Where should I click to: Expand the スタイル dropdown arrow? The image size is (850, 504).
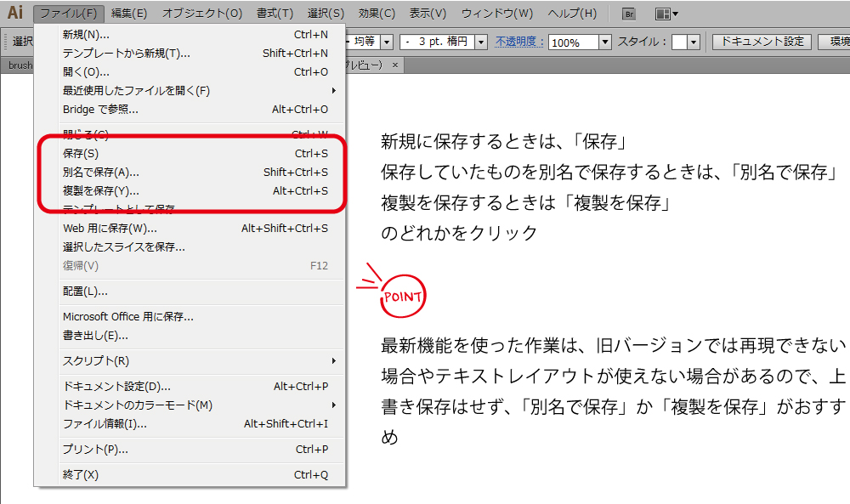tap(694, 42)
